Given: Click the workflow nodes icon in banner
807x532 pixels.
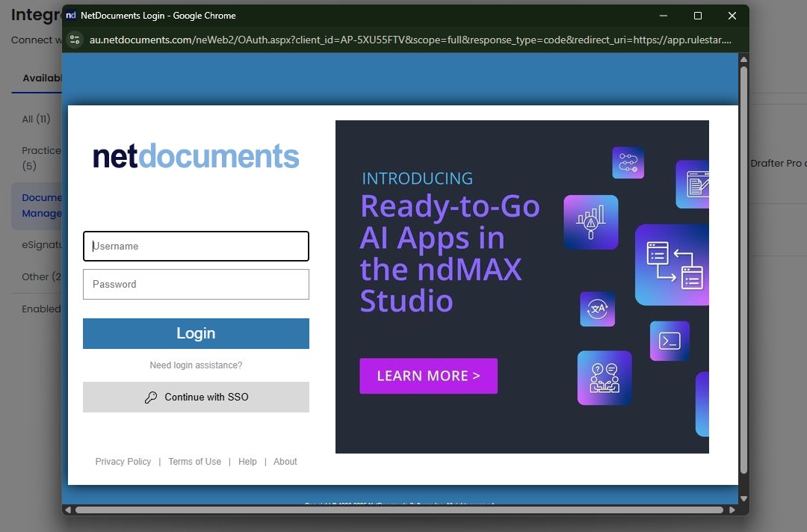Looking at the screenshot, I should tap(628, 163).
